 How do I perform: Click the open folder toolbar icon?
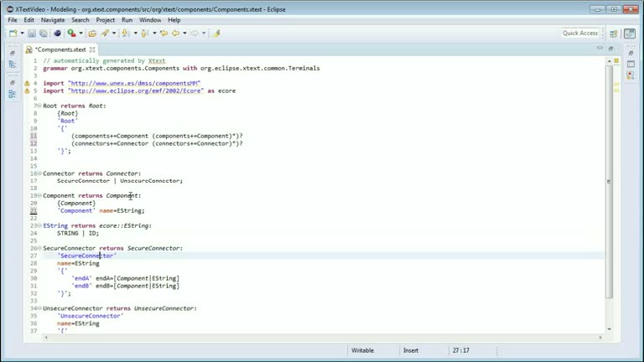click(x=92, y=34)
